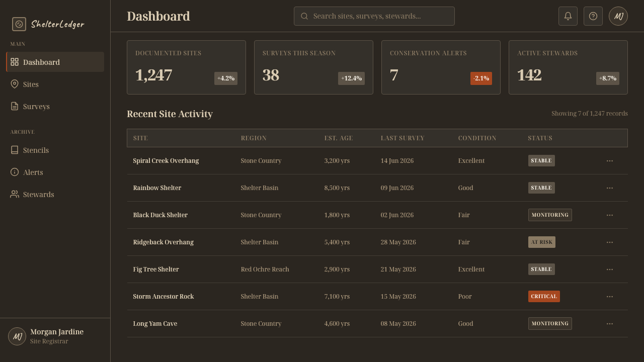Focus the search sites, surveys, stewards field
The image size is (644, 362).
tap(374, 16)
